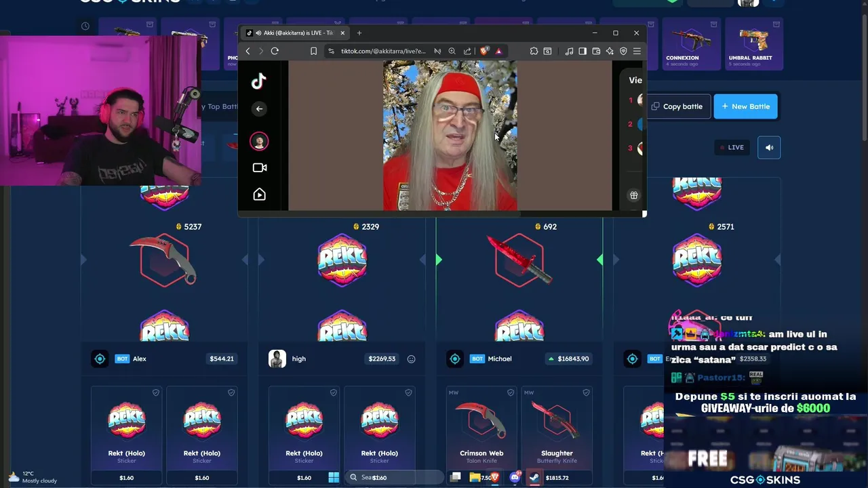Mute the battle sound speaker button
The height and width of the screenshot is (488, 868).
[x=769, y=147]
